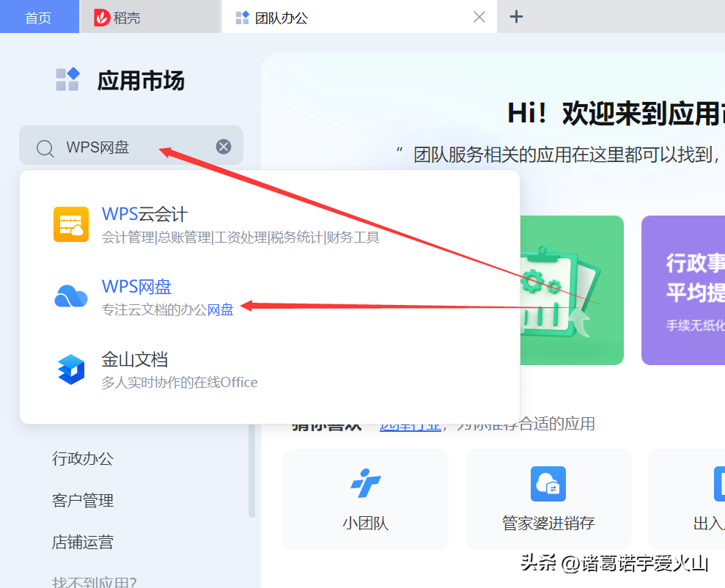725x588 pixels.
Task: Select 客户管理 category
Action: pos(83,500)
